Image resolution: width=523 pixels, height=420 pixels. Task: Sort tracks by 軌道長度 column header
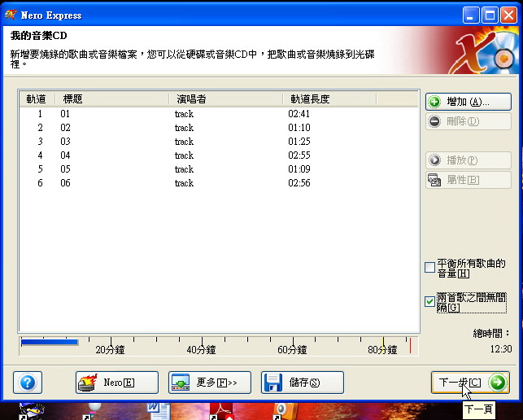329,99
